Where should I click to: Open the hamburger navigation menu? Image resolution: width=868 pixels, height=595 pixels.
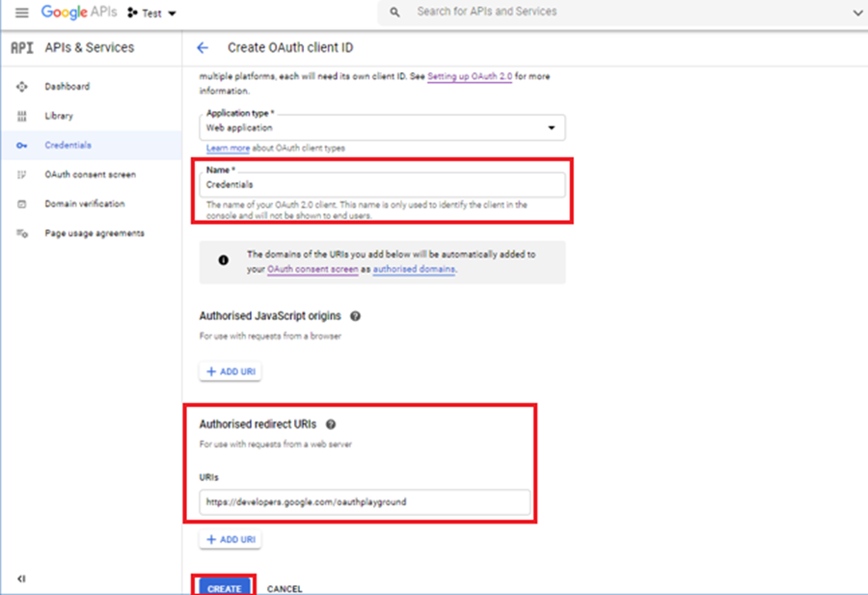21,13
